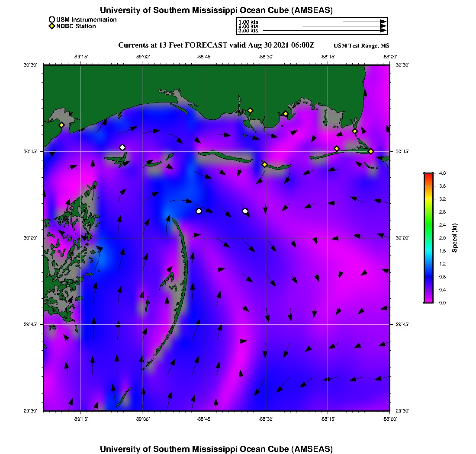Click the USM circle marker east of island tip
The image size is (476, 454).
pos(199,211)
